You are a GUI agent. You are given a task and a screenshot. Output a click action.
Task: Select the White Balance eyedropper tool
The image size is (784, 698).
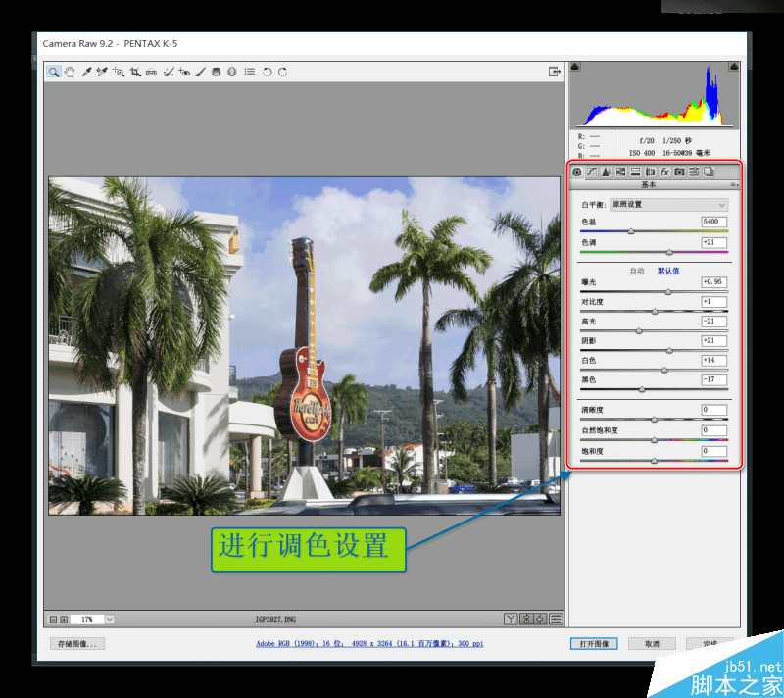pyautogui.click(x=87, y=71)
